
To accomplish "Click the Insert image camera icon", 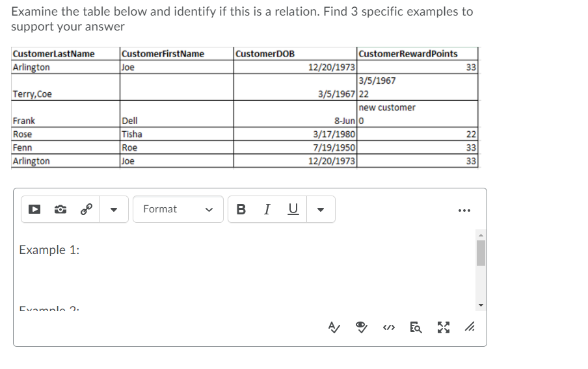I will coord(60,209).
